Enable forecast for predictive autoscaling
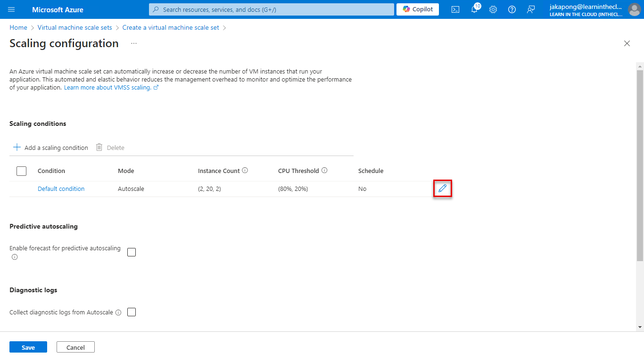This screenshot has height=362, width=644. (132, 252)
